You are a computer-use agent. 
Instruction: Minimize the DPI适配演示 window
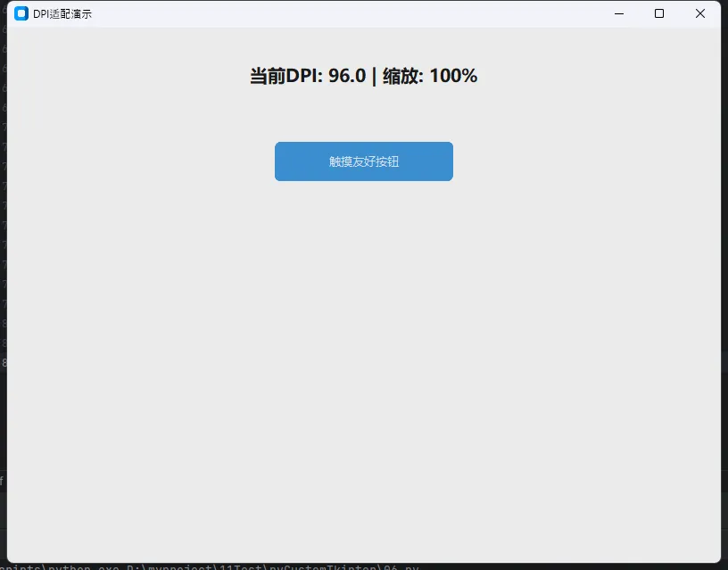(x=618, y=13)
